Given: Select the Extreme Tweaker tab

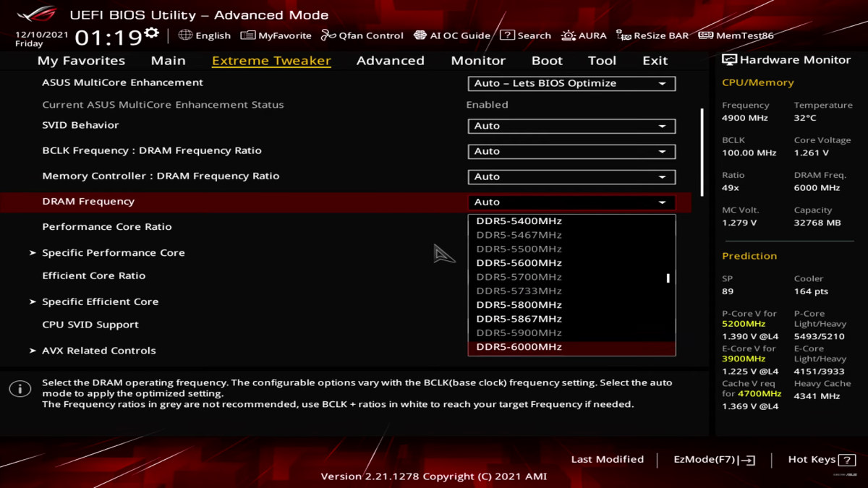Looking at the screenshot, I should [x=271, y=61].
